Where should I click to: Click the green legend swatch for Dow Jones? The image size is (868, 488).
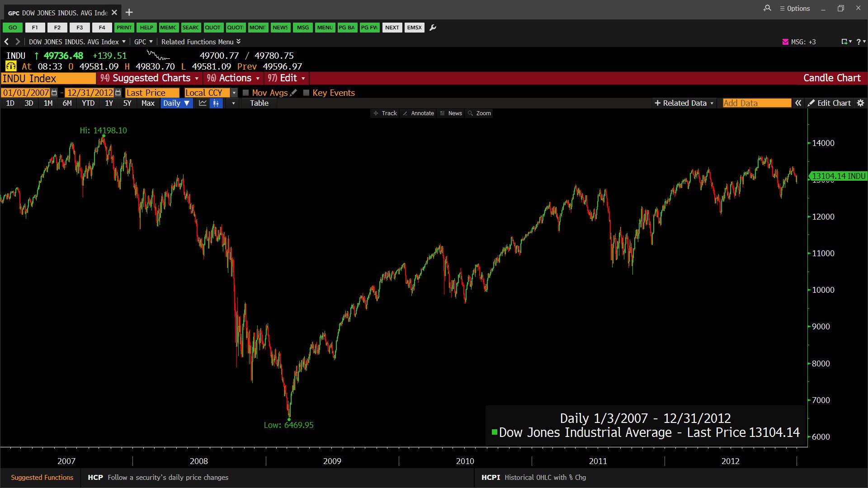point(495,432)
